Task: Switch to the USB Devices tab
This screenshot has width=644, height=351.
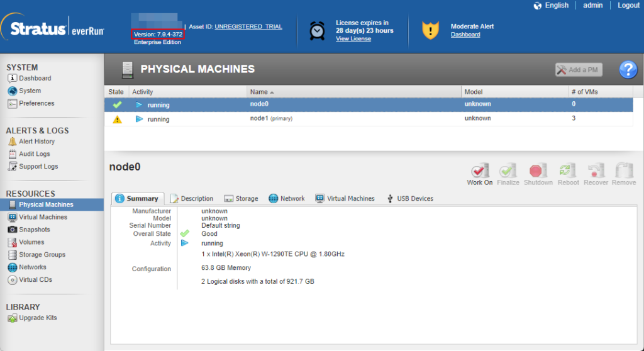Action: (x=410, y=199)
